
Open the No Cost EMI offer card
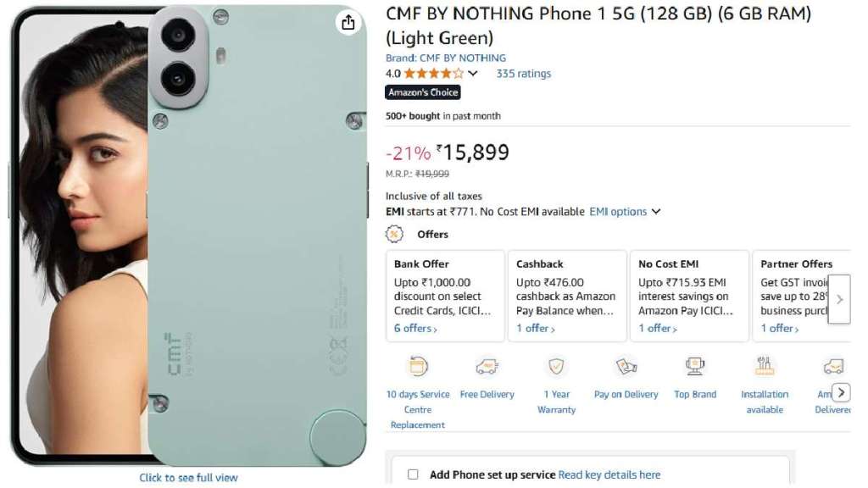(x=687, y=296)
